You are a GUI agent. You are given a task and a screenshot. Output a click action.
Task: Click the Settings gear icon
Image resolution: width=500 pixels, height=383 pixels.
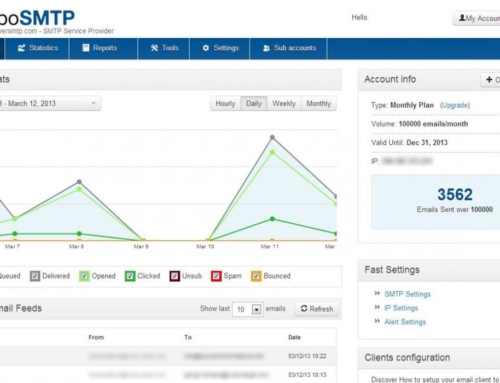[x=206, y=48]
